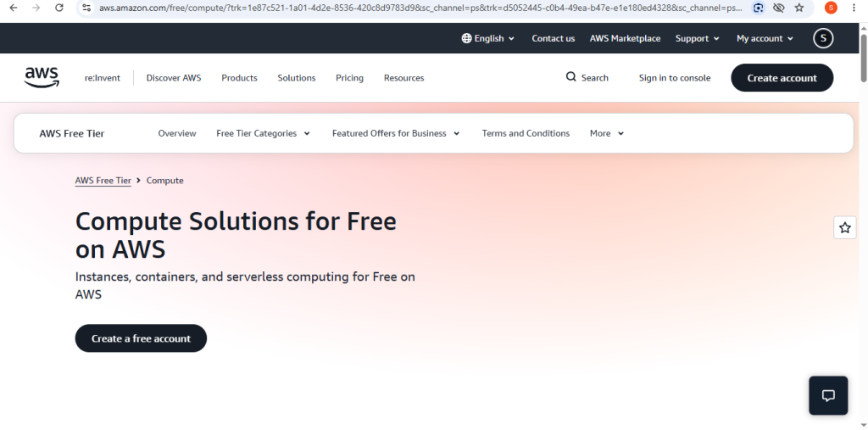
Task: Expand the My account dropdown
Action: point(765,38)
